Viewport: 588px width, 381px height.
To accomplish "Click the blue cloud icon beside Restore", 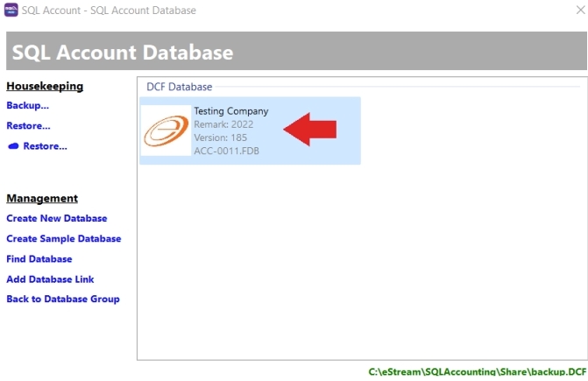I will pyautogui.click(x=13, y=146).
